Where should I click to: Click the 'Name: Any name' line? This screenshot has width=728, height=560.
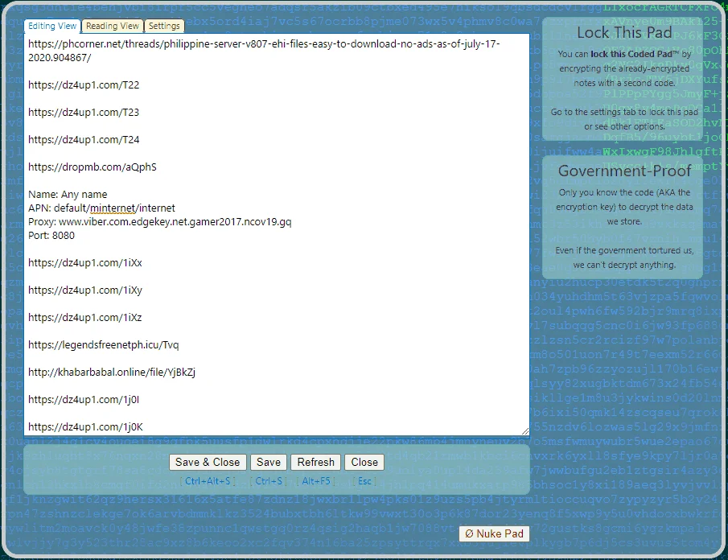(x=68, y=194)
